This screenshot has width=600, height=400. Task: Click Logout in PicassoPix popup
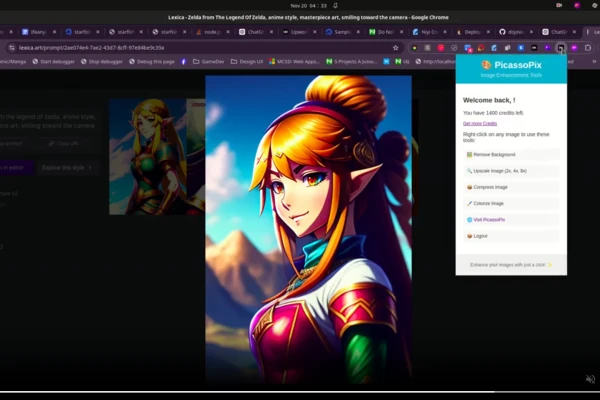(511, 236)
